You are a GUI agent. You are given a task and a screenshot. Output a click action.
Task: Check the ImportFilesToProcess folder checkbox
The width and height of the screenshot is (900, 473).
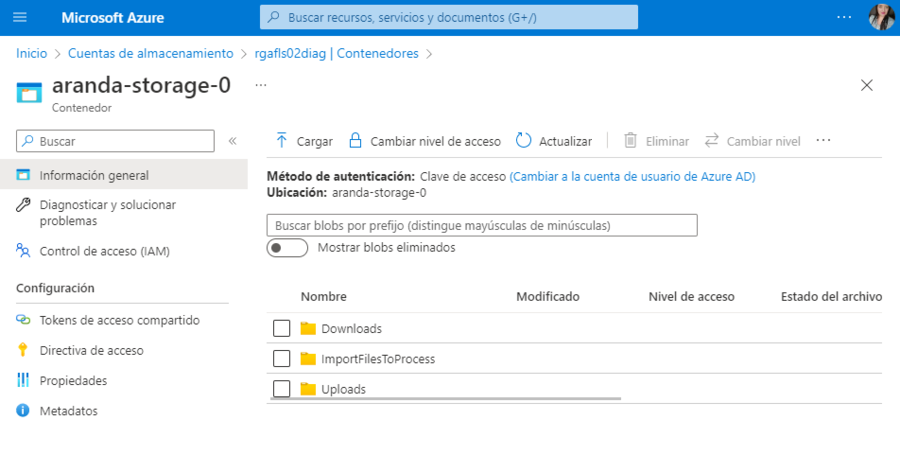click(x=281, y=359)
